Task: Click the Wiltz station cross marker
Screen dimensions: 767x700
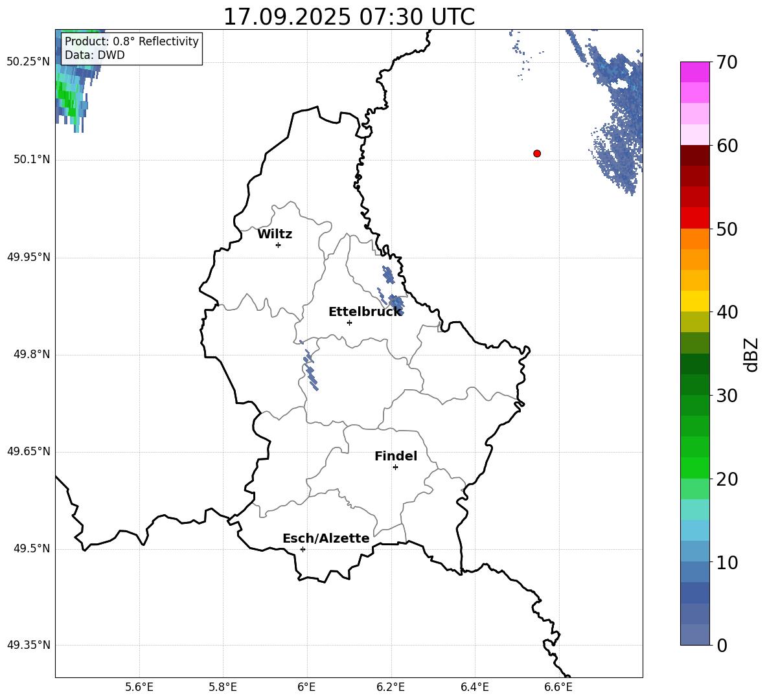Action: coord(279,245)
